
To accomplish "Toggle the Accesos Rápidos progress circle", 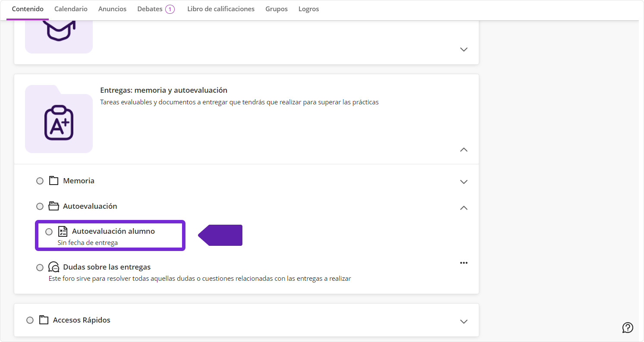I will [30, 320].
